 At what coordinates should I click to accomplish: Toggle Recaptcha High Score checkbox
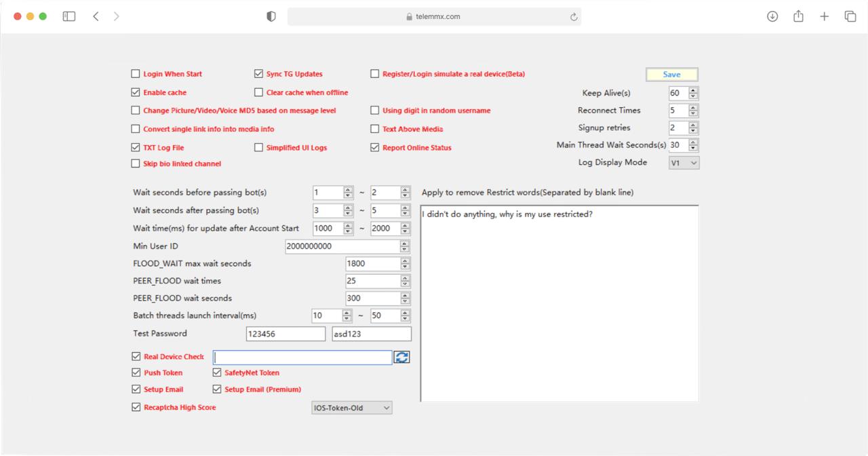[136, 407]
